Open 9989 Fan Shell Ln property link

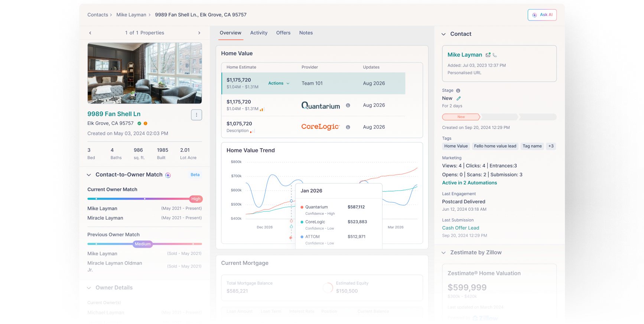tap(114, 114)
